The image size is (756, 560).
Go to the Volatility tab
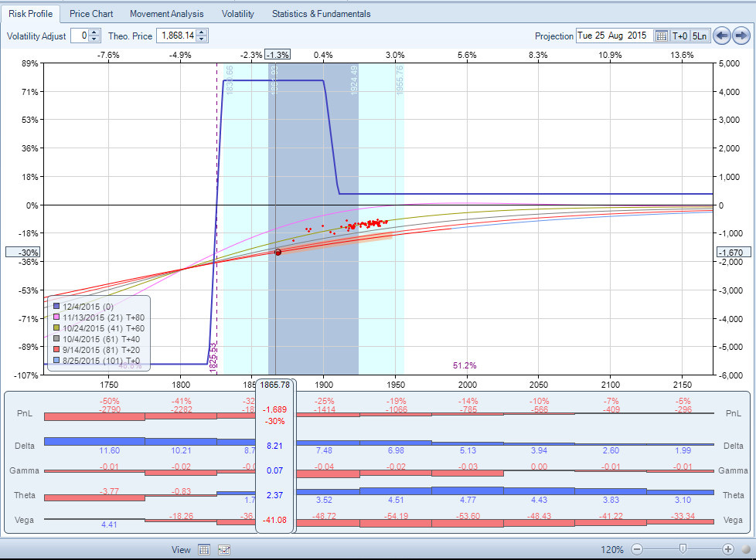[x=237, y=14]
